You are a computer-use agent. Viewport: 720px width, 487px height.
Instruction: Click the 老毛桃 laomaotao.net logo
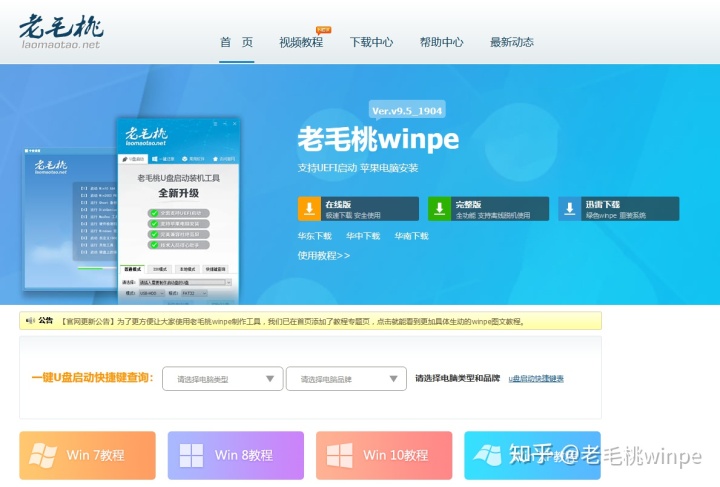point(61,32)
